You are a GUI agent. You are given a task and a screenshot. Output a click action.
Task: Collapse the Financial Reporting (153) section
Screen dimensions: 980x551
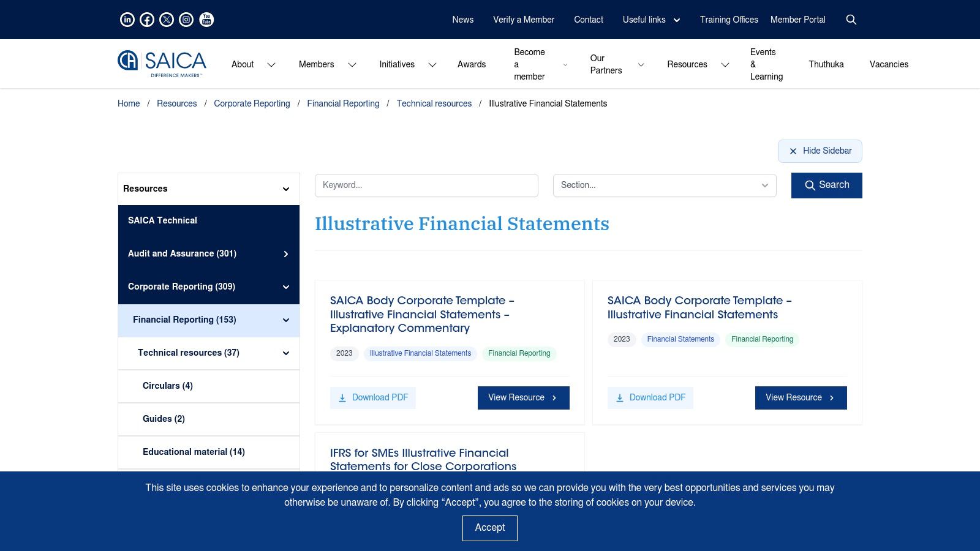[x=285, y=320]
